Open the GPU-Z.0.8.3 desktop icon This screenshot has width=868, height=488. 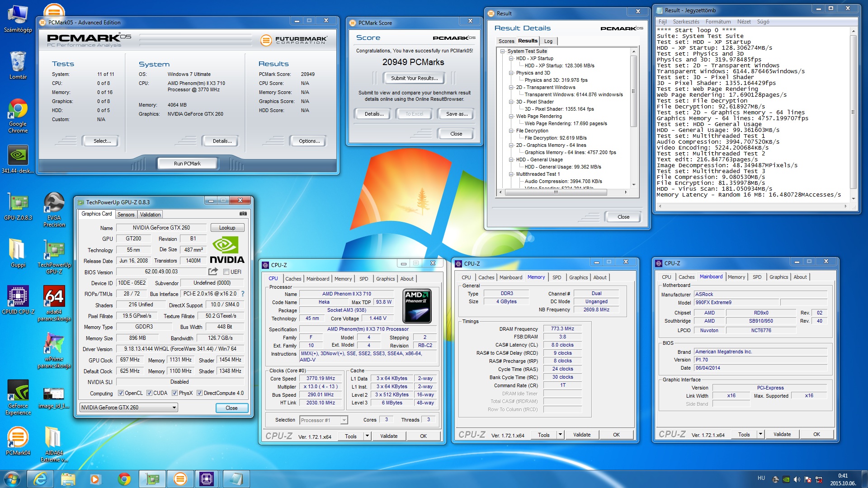point(18,206)
